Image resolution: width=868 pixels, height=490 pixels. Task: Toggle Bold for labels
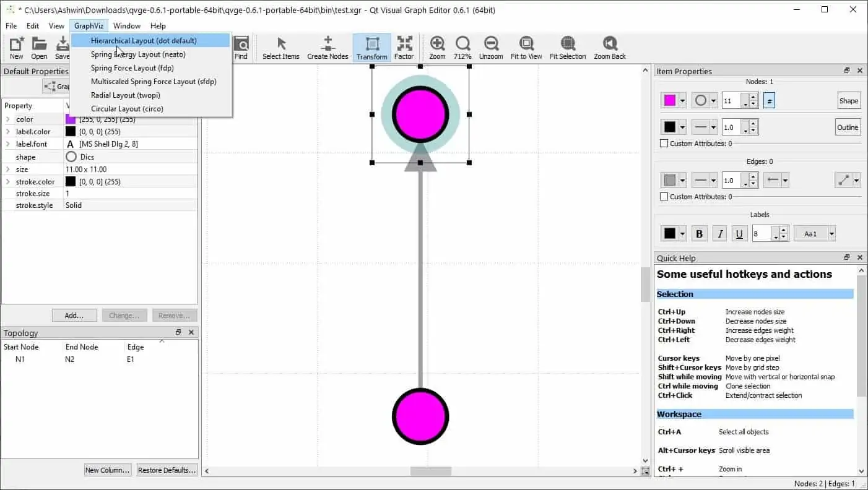(x=700, y=234)
